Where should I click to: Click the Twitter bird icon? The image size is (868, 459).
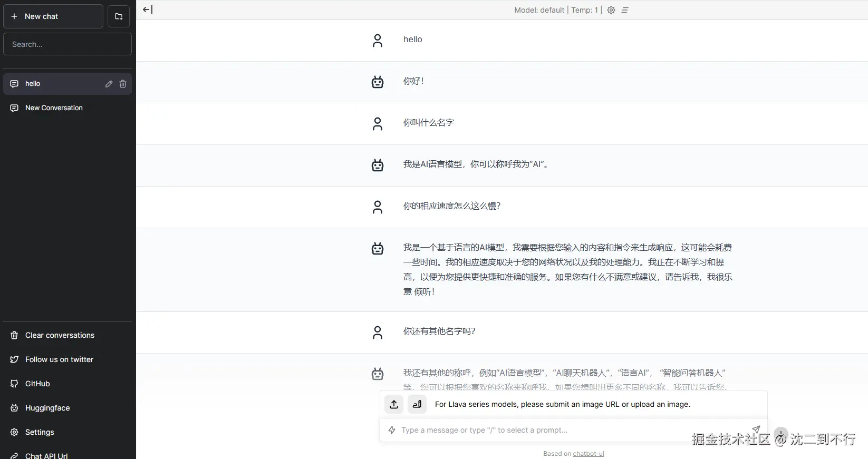14,359
